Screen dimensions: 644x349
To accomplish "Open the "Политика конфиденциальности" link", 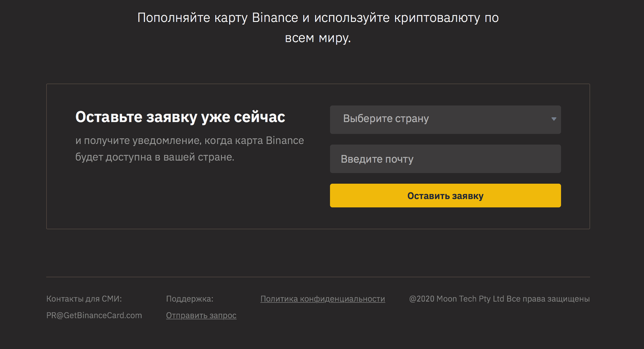I will coord(323,299).
